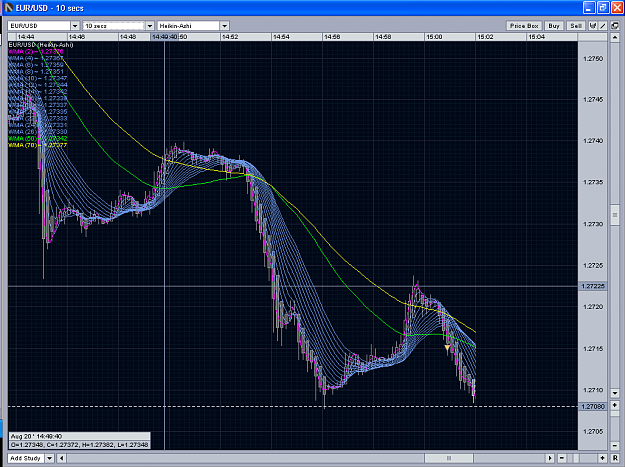Viewport: 625px width, 467px height.
Task: Click the detach chart window icon
Action: 615,26
